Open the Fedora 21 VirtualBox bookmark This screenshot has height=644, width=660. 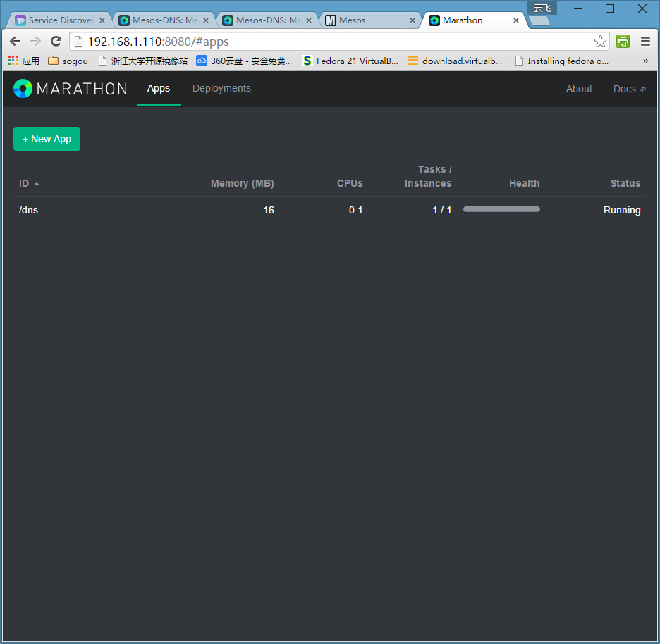(x=350, y=61)
